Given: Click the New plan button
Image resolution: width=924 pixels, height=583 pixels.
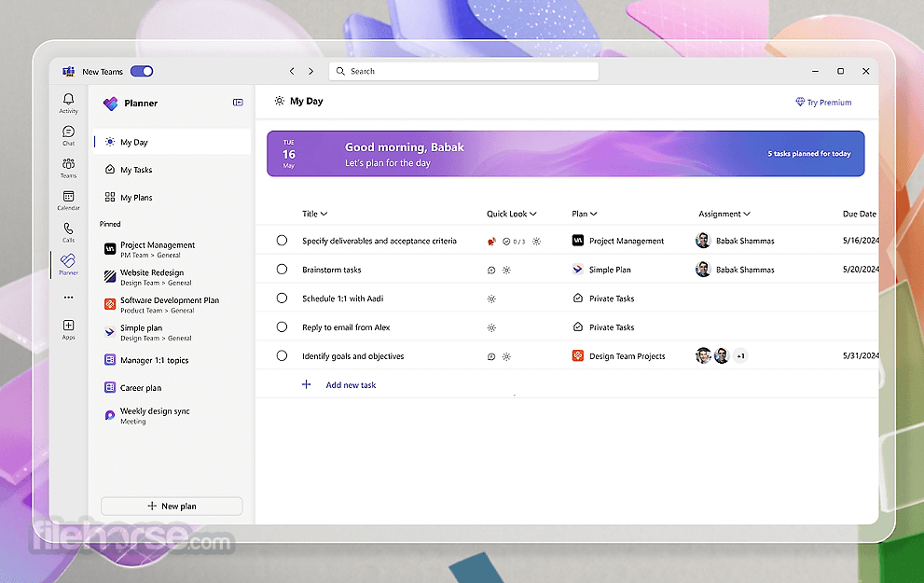Looking at the screenshot, I should tap(172, 507).
